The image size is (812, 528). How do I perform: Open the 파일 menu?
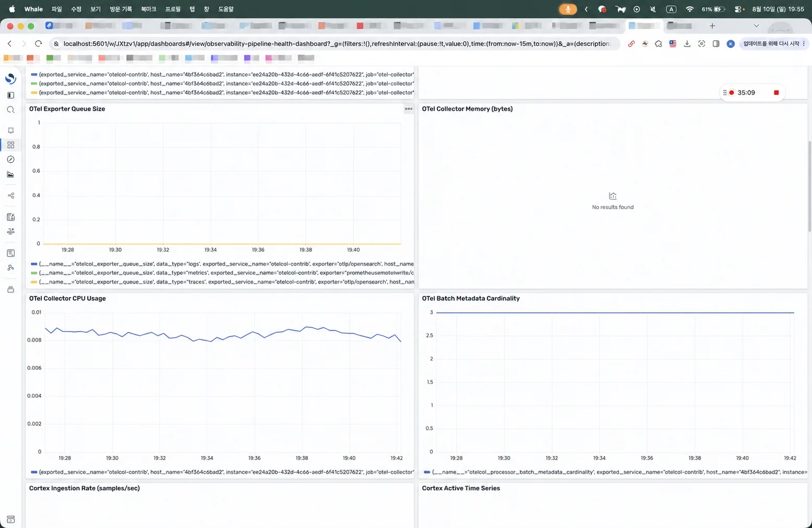[x=56, y=9]
